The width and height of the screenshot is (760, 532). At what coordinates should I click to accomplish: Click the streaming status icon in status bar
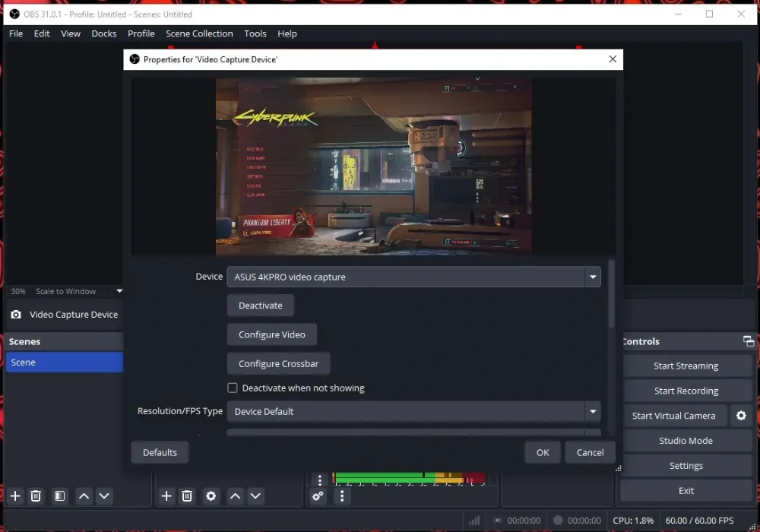tap(497, 521)
